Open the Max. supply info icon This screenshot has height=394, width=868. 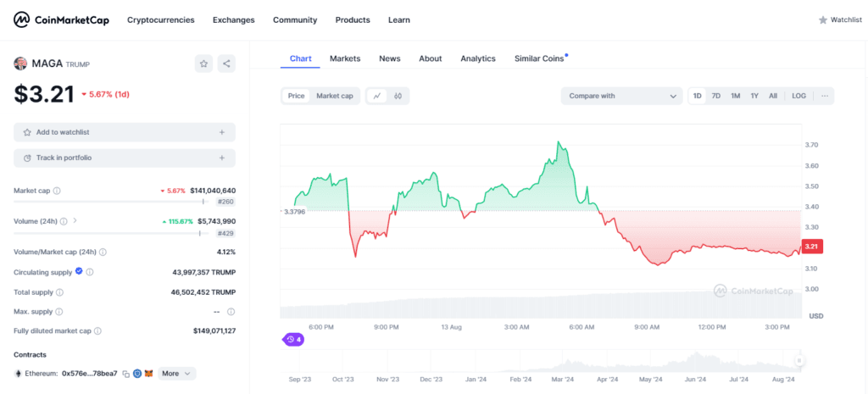tap(59, 312)
